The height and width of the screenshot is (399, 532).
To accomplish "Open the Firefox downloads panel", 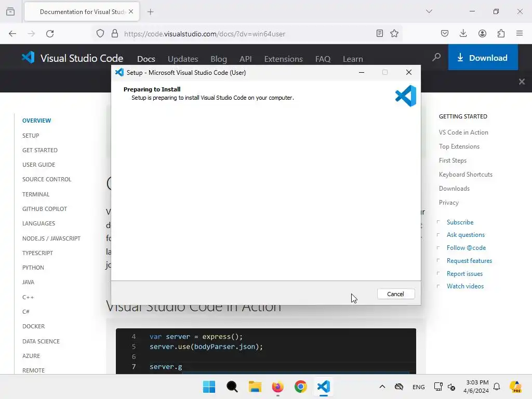I will click(x=463, y=33).
